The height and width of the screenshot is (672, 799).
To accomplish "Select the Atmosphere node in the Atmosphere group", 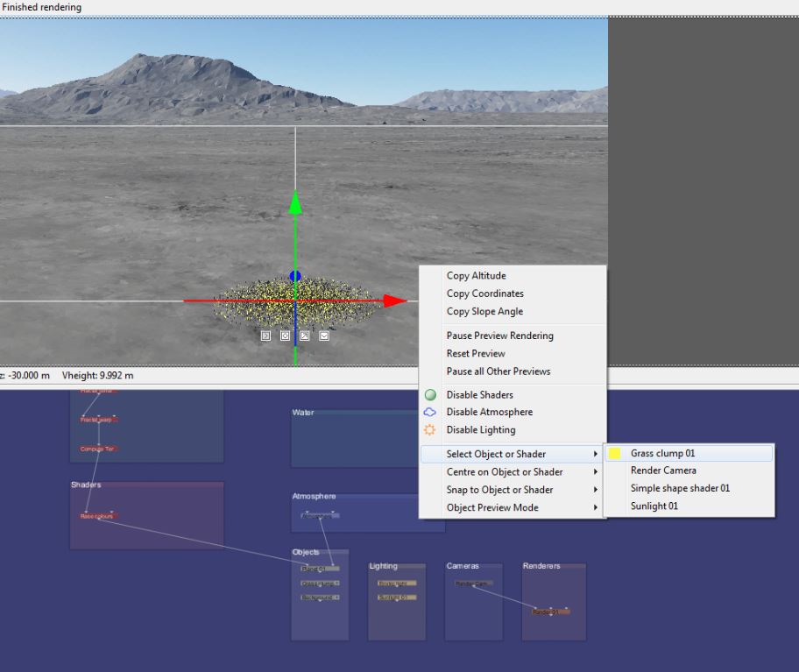I will [320, 515].
